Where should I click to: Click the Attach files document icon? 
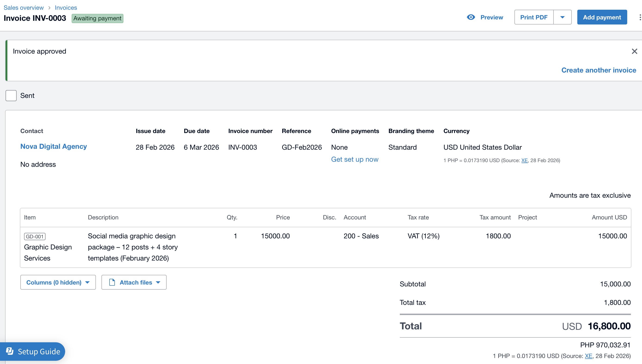(x=112, y=282)
